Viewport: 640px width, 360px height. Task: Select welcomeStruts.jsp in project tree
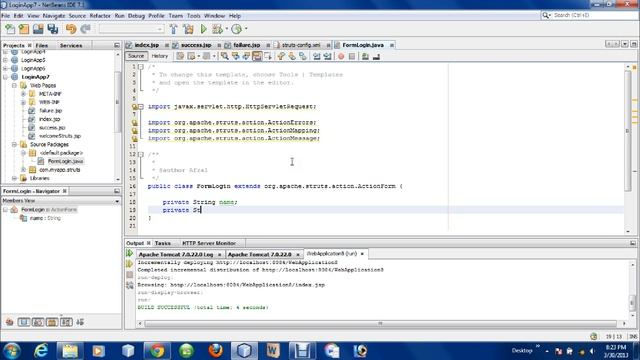click(60, 136)
